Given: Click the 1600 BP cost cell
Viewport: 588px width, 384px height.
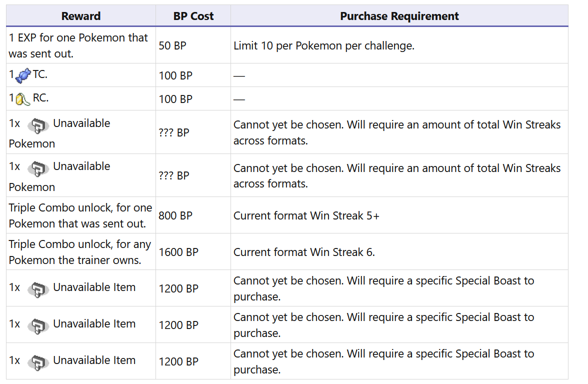Looking at the screenshot, I should pos(178,252).
